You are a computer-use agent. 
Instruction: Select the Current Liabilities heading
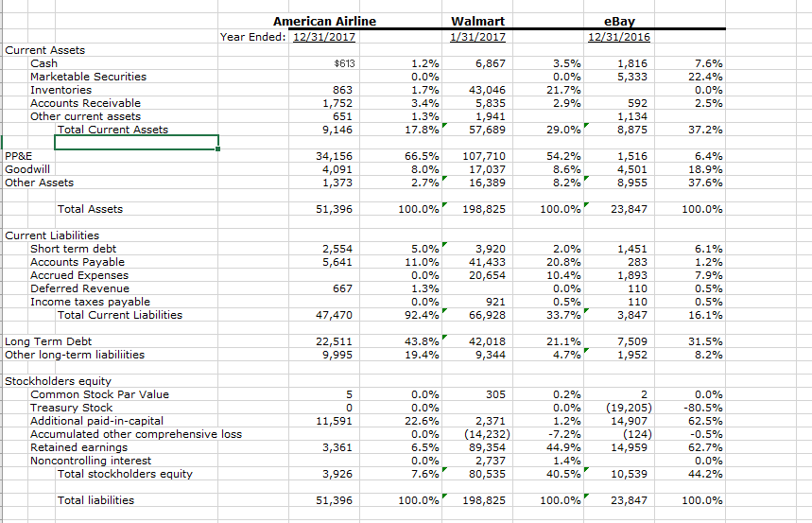pyautogui.click(x=52, y=235)
